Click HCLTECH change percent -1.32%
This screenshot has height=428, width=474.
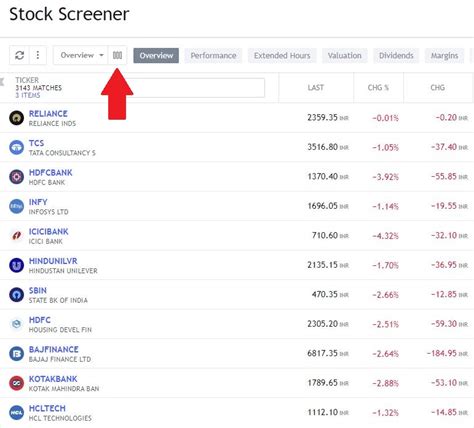pyautogui.click(x=385, y=413)
